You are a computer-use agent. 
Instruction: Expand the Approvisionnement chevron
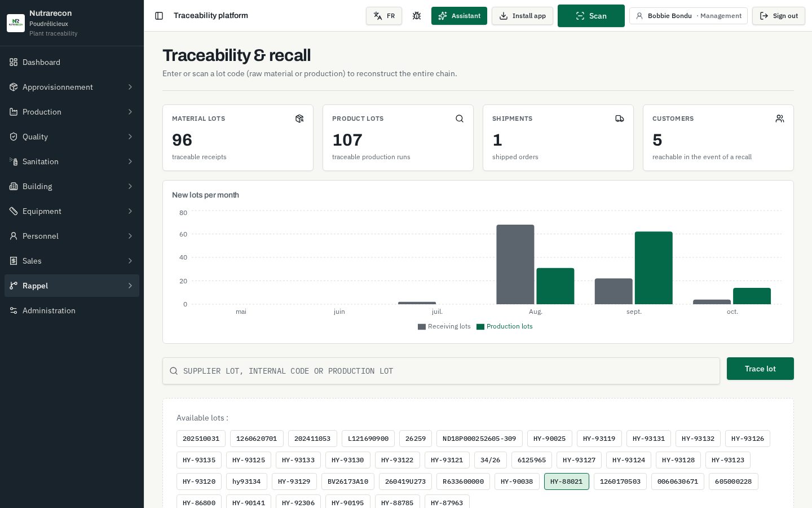coord(130,87)
